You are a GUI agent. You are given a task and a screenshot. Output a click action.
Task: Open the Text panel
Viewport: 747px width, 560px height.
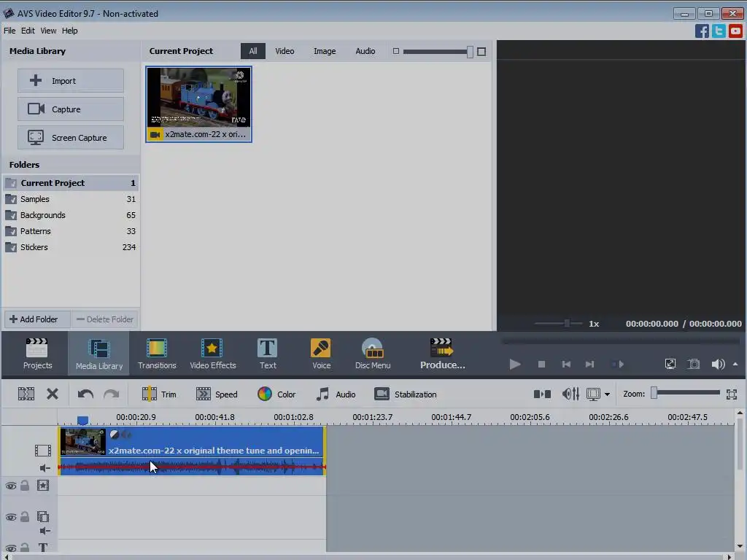pos(267,354)
